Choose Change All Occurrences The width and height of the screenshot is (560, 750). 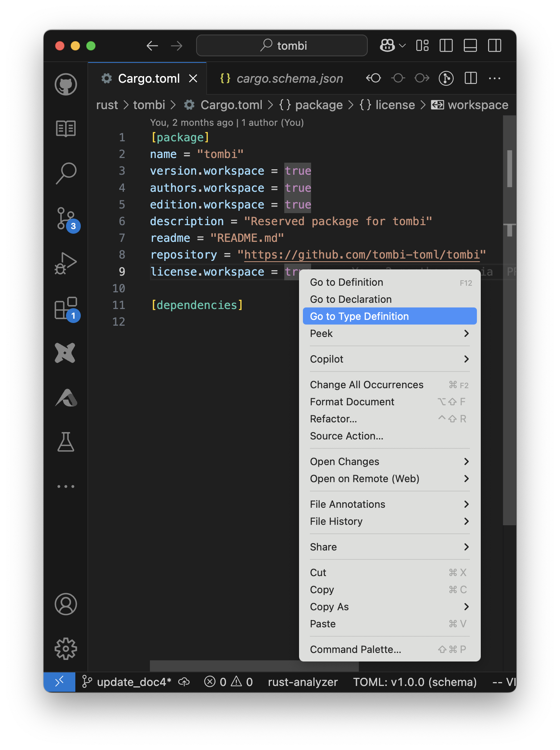pos(390,385)
